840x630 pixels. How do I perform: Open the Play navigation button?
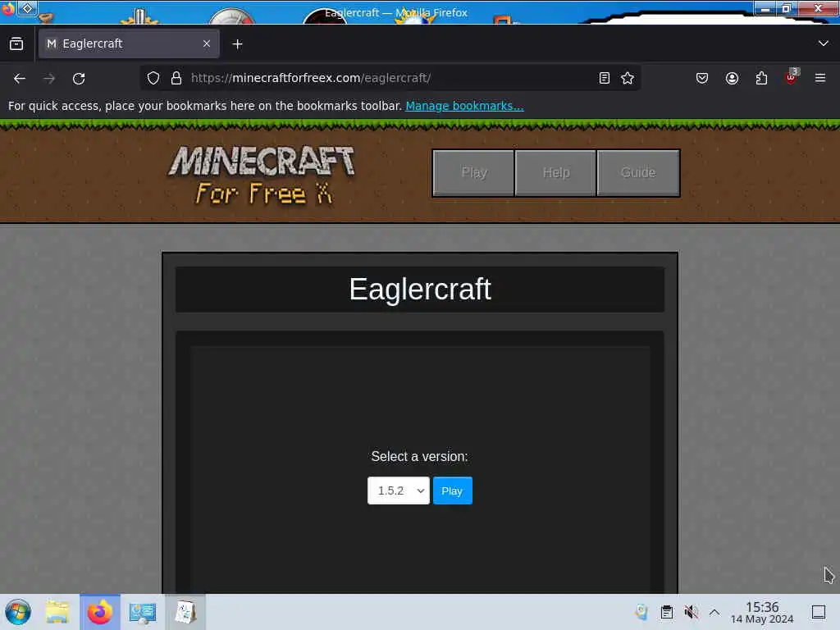click(473, 172)
